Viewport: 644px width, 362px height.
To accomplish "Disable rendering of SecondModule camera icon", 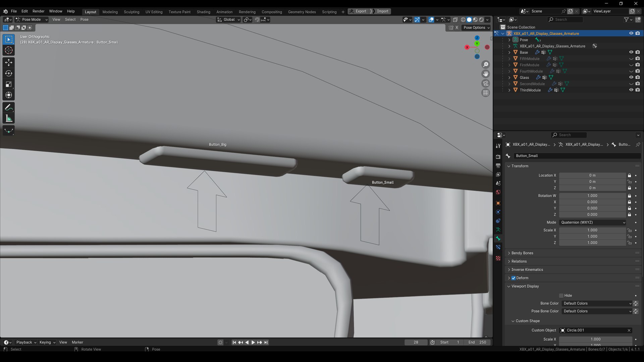I will [638, 84].
